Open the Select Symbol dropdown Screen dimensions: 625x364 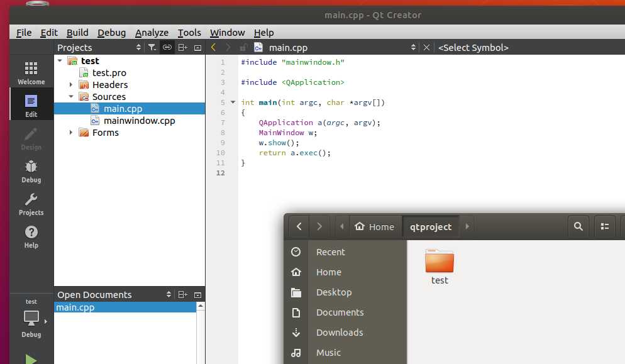(x=473, y=47)
